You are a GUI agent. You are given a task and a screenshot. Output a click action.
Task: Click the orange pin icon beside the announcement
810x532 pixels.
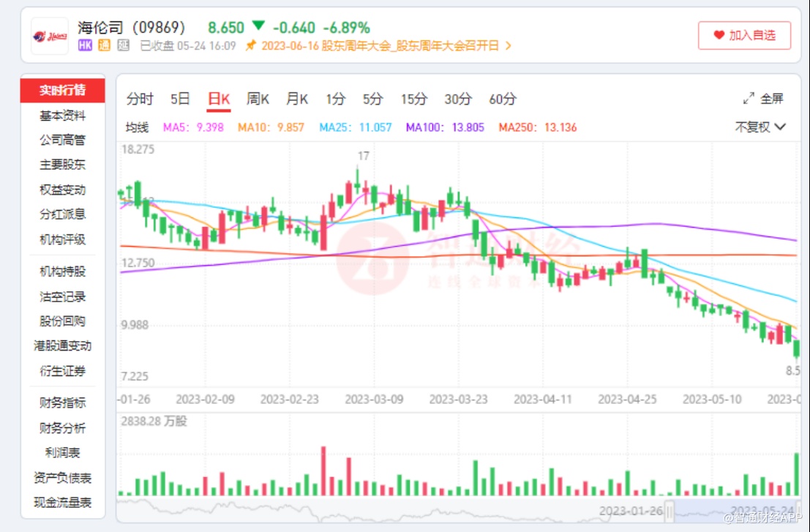coord(250,45)
